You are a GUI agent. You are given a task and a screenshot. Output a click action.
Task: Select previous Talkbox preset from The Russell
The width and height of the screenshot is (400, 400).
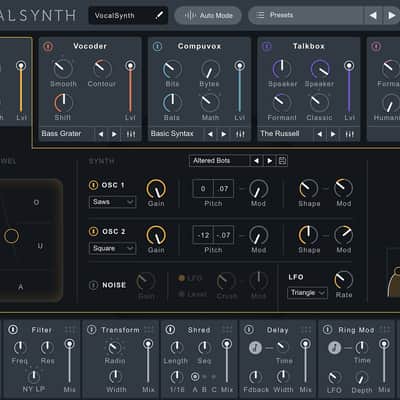click(x=319, y=134)
